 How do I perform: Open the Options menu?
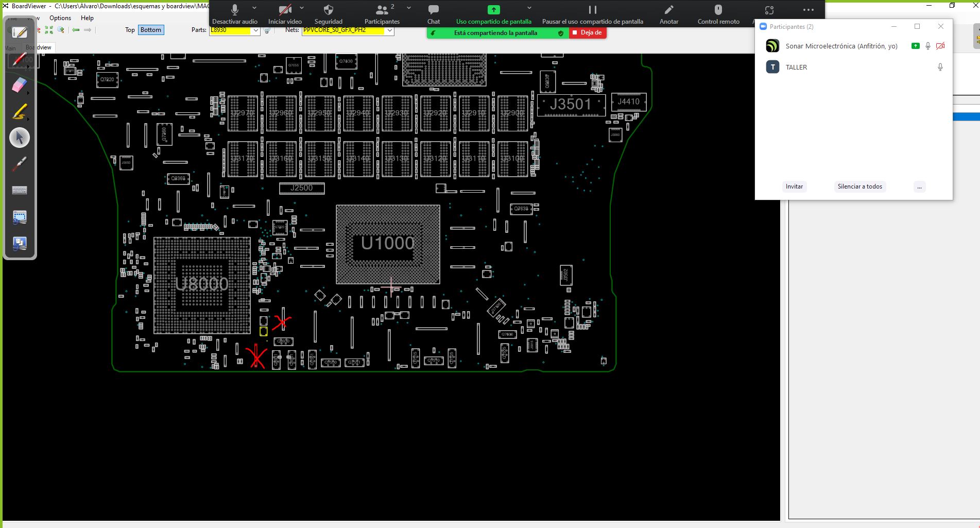[60, 18]
